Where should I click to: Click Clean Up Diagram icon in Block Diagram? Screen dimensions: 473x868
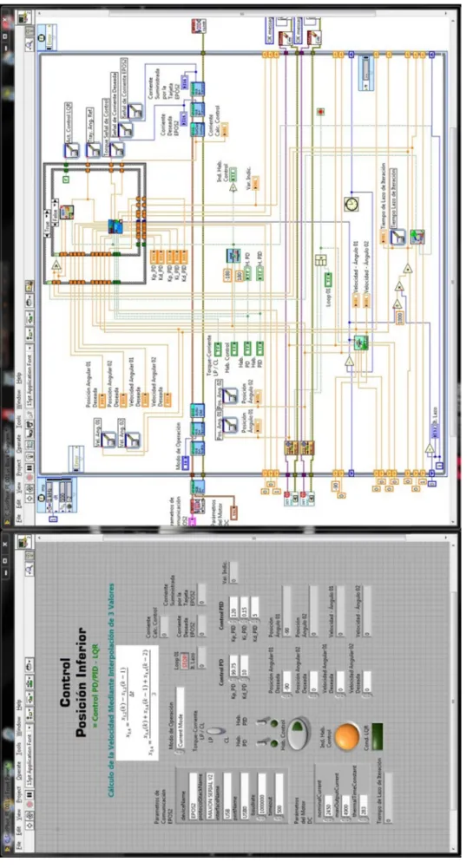click(30, 285)
